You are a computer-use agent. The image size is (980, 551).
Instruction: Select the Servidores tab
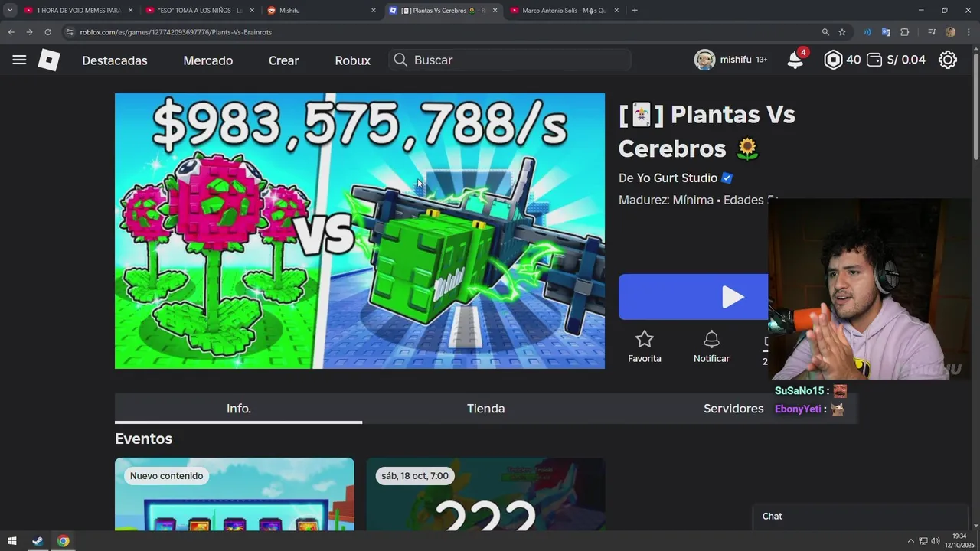coord(733,409)
